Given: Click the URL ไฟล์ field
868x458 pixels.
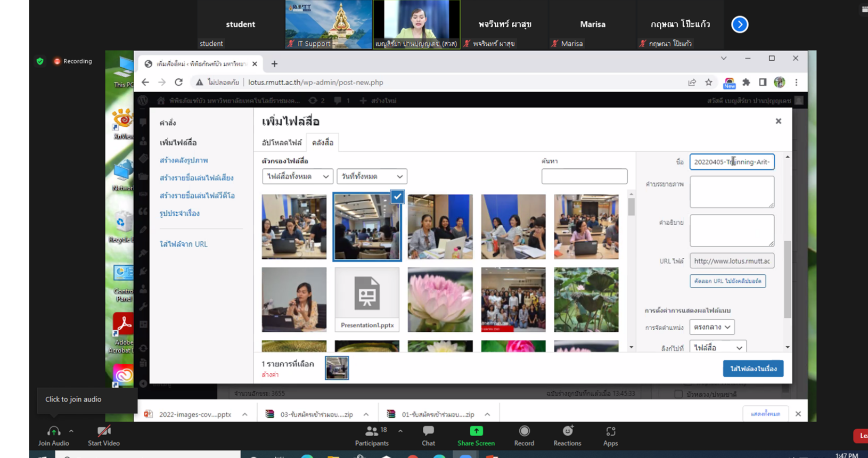Looking at the screenshot, I should [732, 261].
